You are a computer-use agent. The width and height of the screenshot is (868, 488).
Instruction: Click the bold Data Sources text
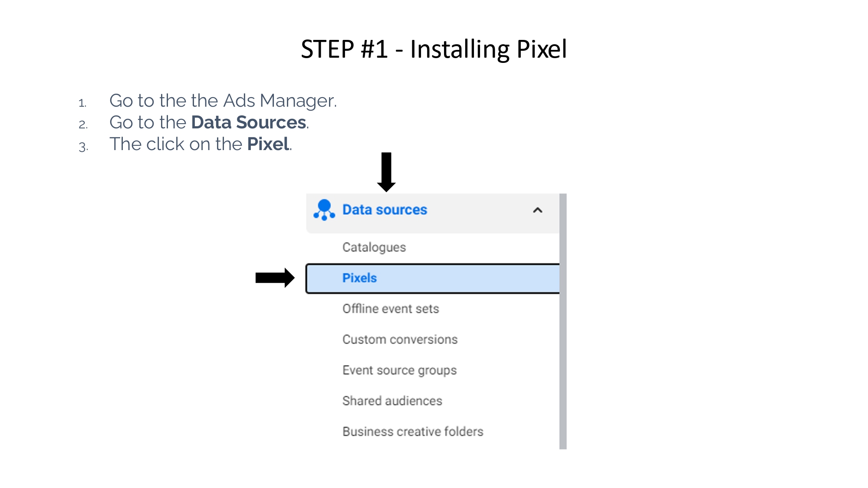pyautogui.click(x=249, y=122)
